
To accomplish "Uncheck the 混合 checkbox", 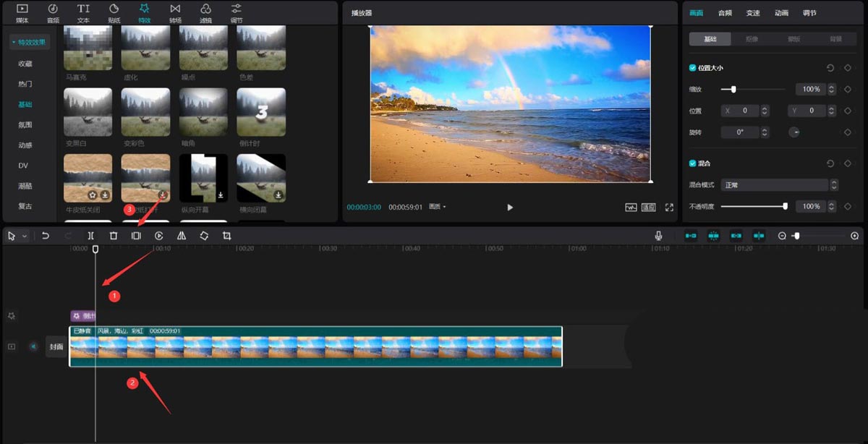I will click(693, 163).
